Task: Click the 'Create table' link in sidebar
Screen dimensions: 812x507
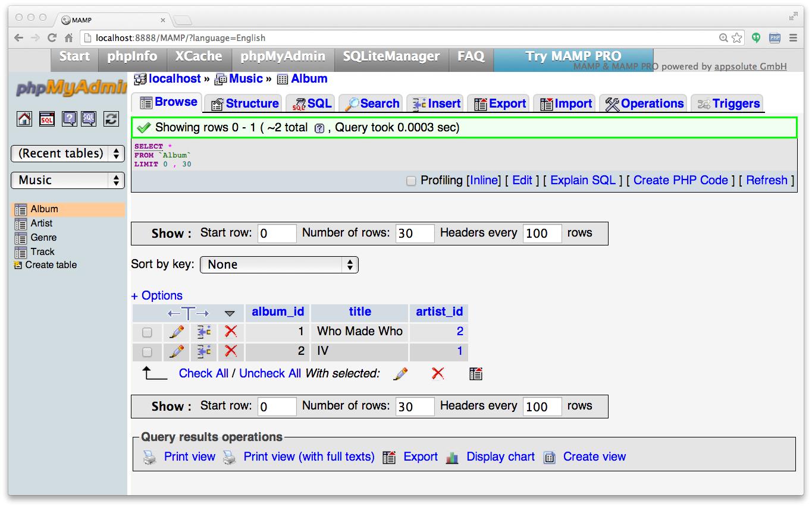Action: tap(51, 265)
